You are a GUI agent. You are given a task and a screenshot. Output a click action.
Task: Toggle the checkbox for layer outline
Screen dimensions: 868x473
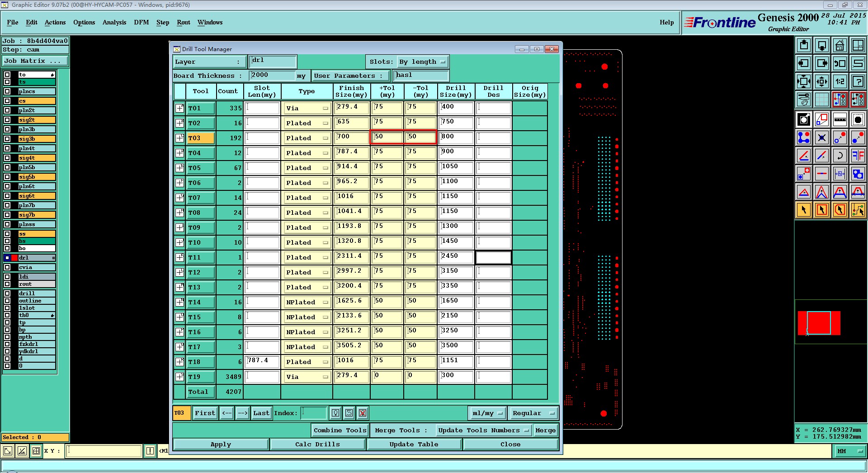[x=7, y=301]
